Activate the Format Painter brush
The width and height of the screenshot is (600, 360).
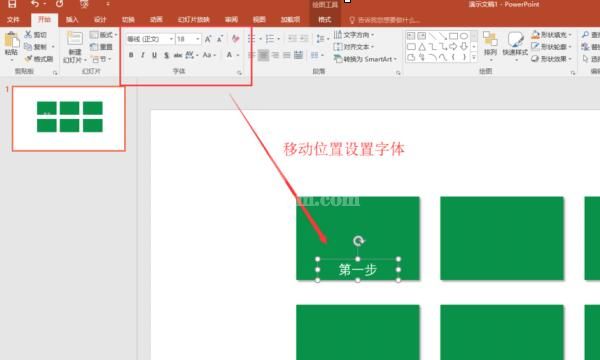pos(39,59)
